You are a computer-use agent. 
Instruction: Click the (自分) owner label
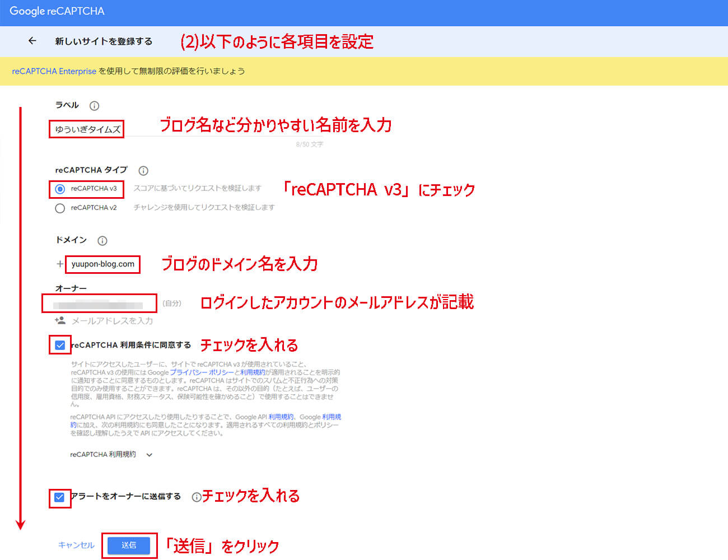[172, 304]
